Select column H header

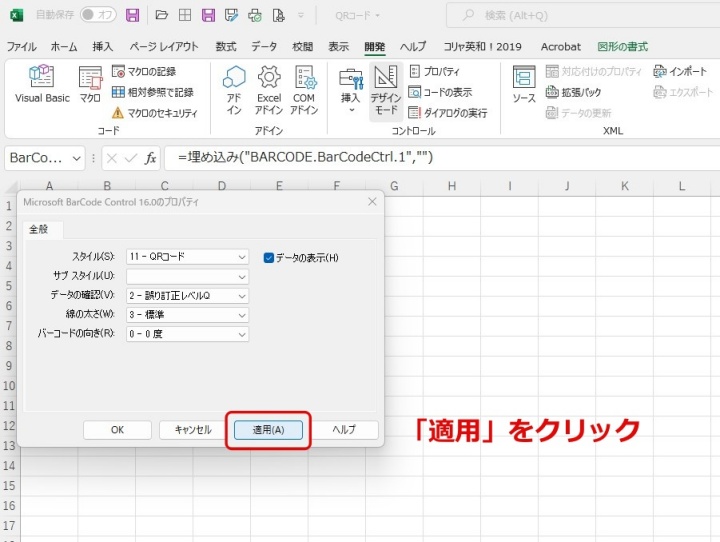452,186
